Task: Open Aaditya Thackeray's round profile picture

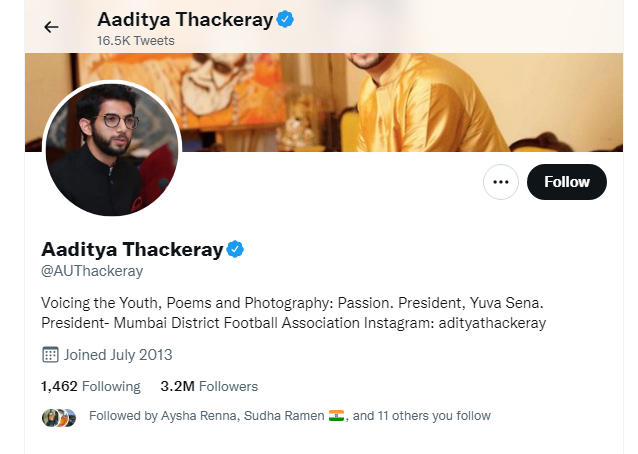Action: pyautogui.click(x=112, y=149)
